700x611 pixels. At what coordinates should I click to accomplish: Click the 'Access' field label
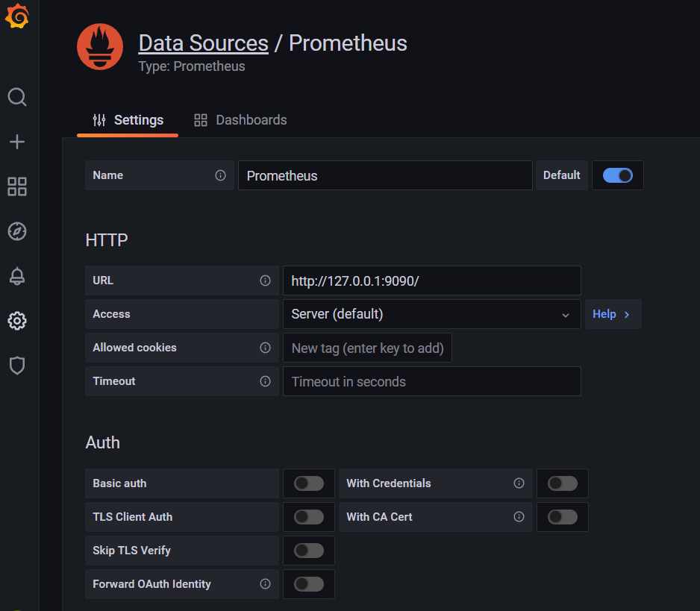click(112, 314)
